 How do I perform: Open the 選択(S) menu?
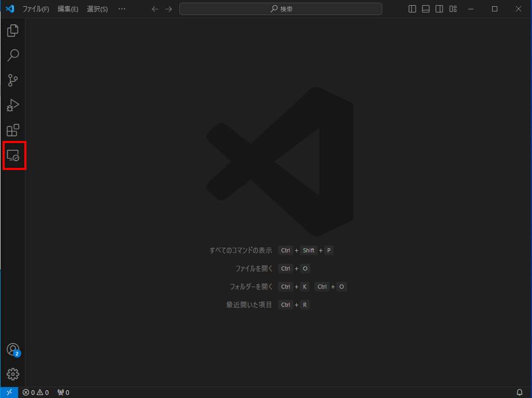point(97,9)
